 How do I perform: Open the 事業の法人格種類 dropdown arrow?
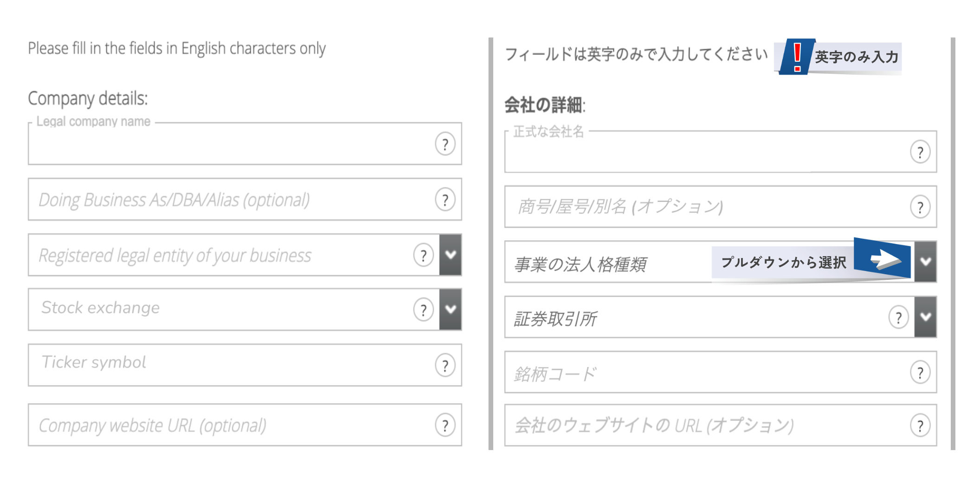926,262
